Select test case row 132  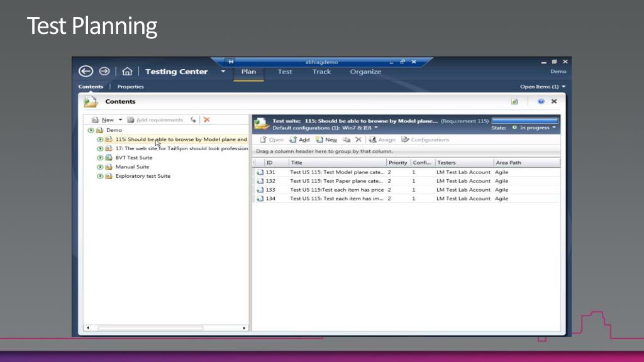[406, 181]
